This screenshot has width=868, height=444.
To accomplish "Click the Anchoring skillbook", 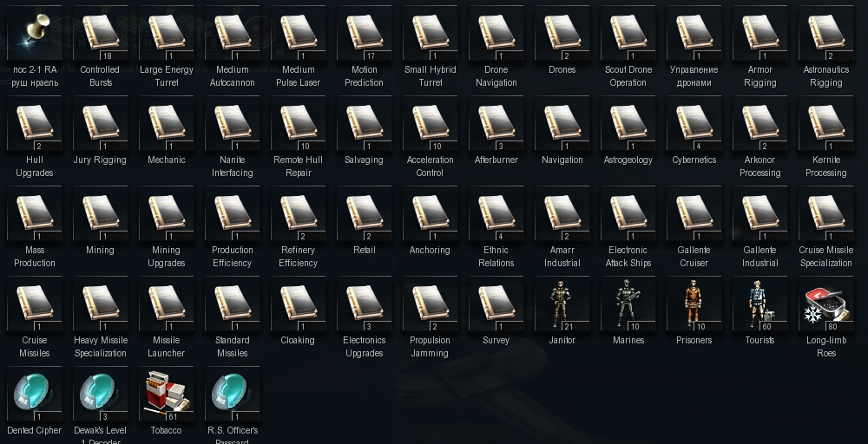I will click(x=431, y=212).
